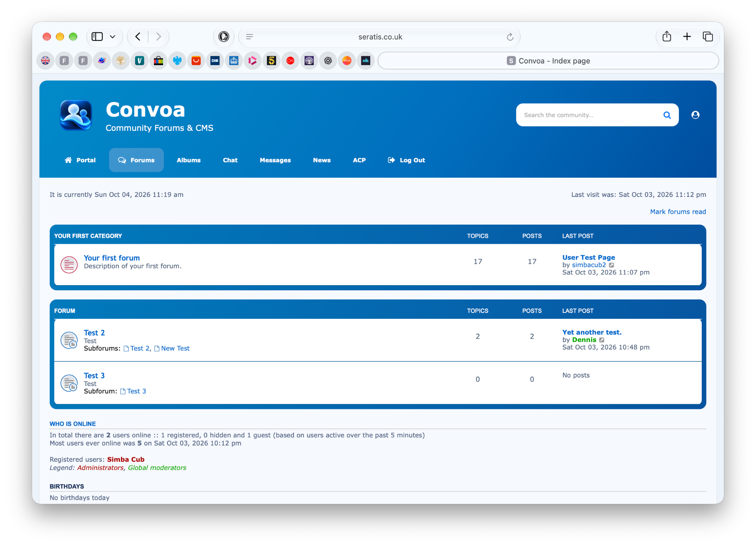Click the privacy shield icon
Screen dimensions: 756x546
coord(224,37)
